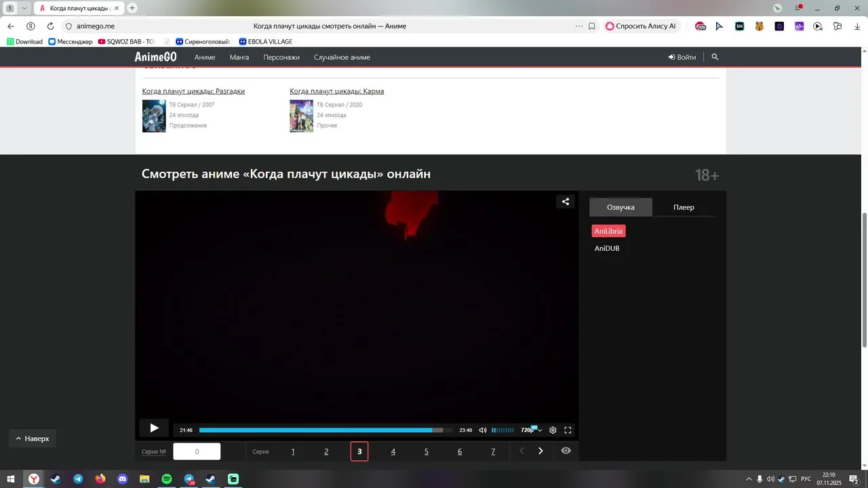Open the SIH extension icon
Image resolution: width=868 pixels, height=488 pixels.
pyautogui.click(x=740, y=26)
